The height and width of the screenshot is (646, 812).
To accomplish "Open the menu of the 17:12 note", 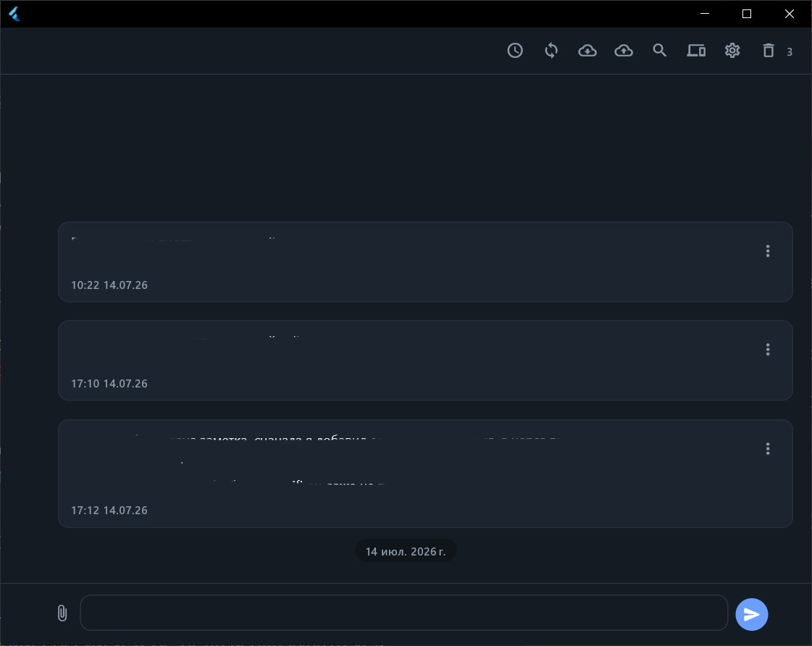I will tap(768, 449).
